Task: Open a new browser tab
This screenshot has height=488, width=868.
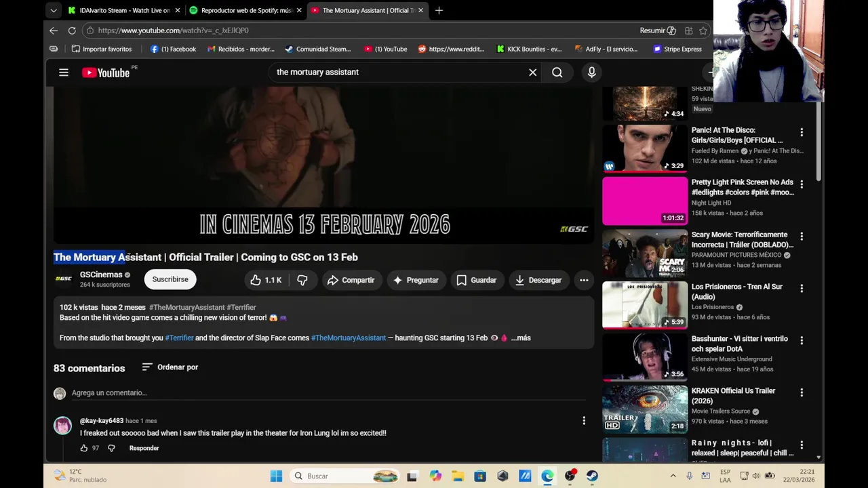Action: click(439, 10)
